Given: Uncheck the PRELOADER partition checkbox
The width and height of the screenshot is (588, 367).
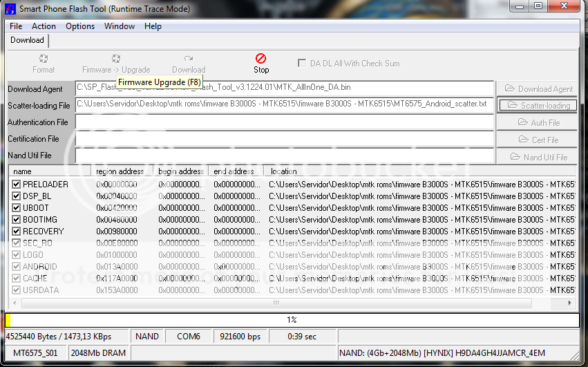Looking at the screenshot, I should pyautogui.click(x=17, y=185).
